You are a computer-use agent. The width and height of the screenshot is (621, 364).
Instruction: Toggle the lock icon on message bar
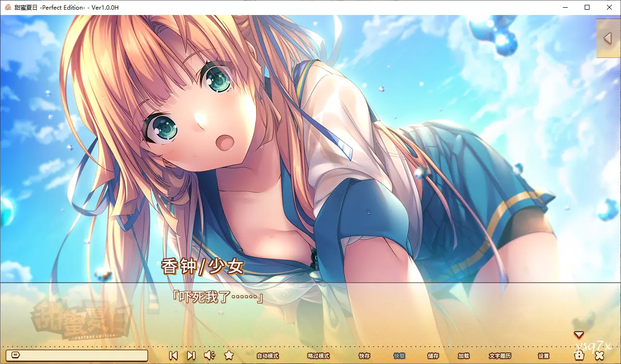(x=579, y=355)
